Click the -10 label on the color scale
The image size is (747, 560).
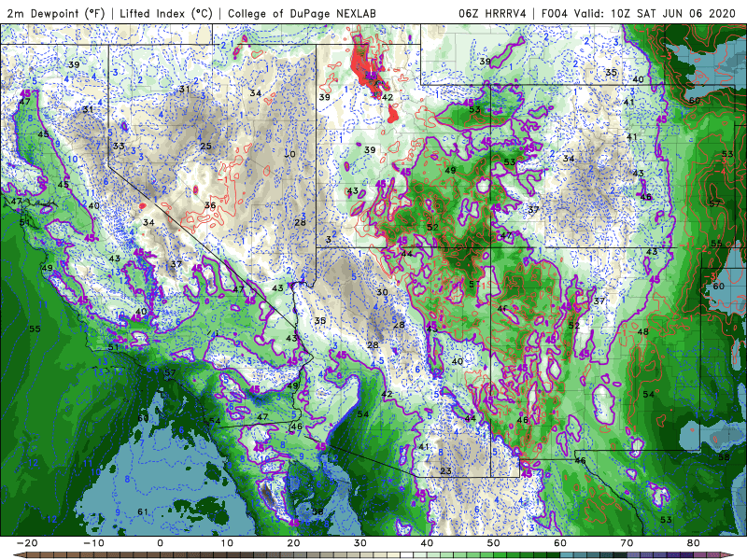click(x=93, y=543)
